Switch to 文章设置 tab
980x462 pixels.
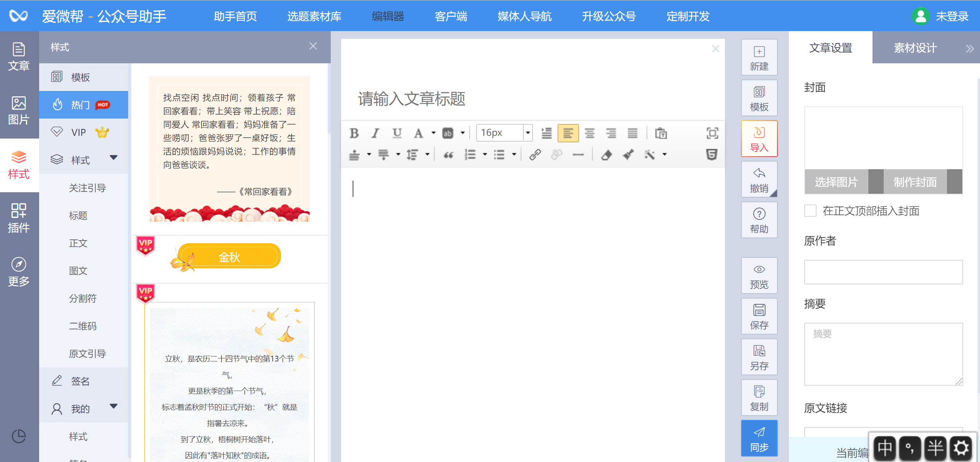[831, 48]
